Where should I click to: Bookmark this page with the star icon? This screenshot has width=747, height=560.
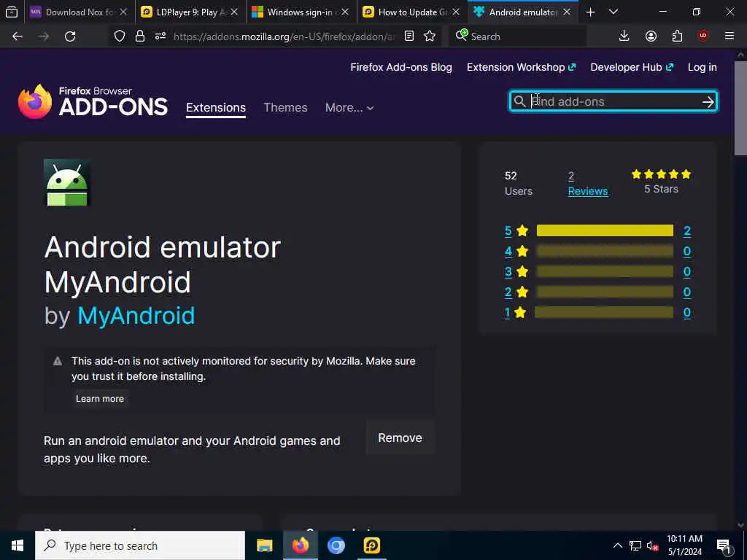coord(430,36)
